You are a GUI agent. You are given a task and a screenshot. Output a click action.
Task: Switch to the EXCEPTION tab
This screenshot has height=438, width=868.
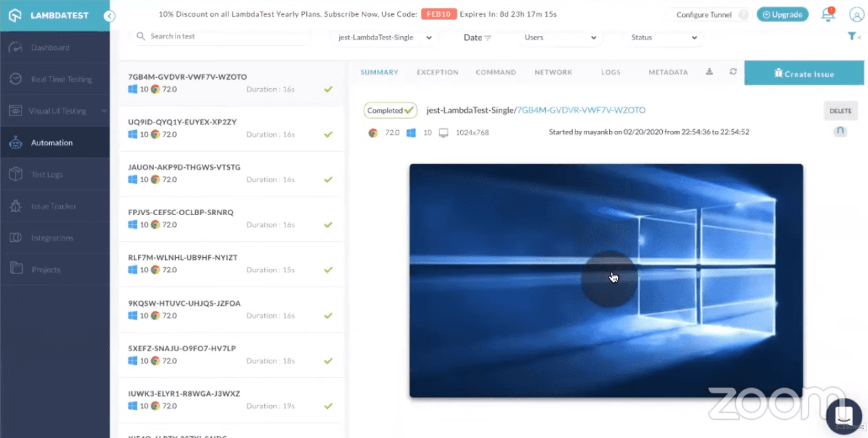tap(437, 73)
